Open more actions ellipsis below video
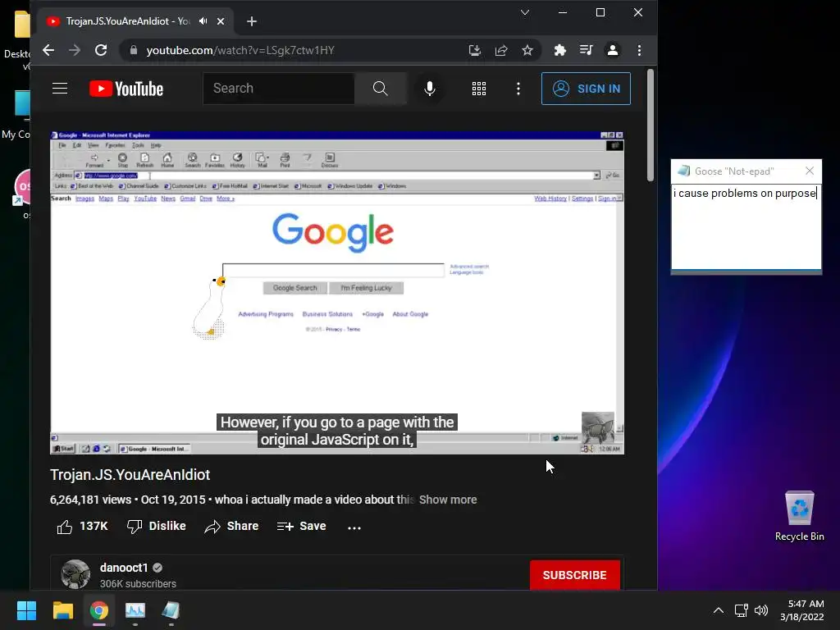Screen dimensions: 840x630 (x=354, y=527)
